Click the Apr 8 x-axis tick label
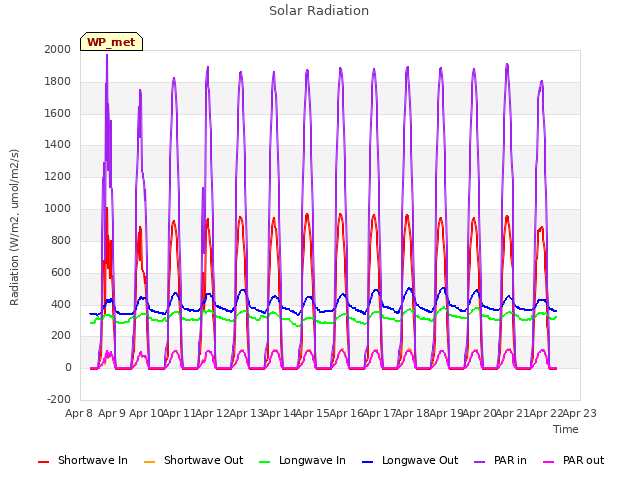 (x=79, y=413)
